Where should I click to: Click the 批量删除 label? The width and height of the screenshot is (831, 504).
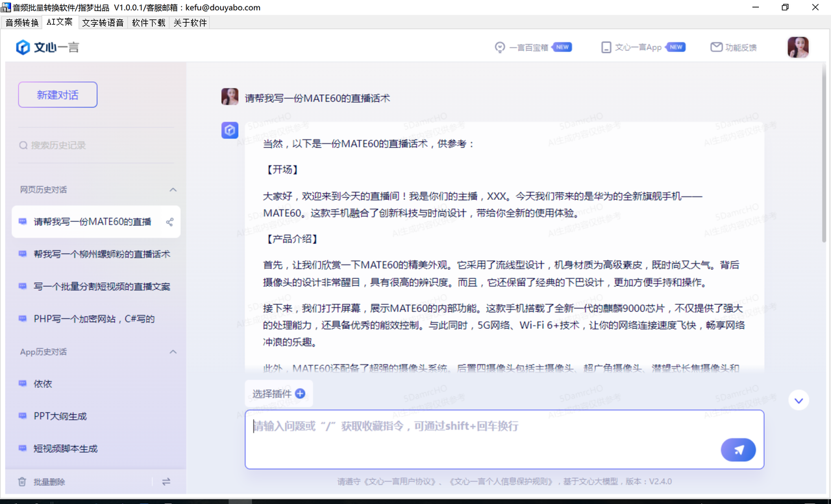(49, 482)
